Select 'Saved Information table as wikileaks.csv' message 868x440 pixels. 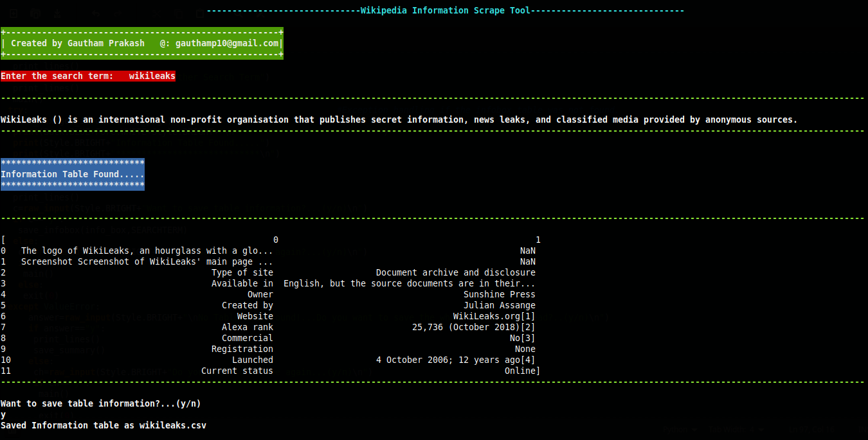[104, 425]
